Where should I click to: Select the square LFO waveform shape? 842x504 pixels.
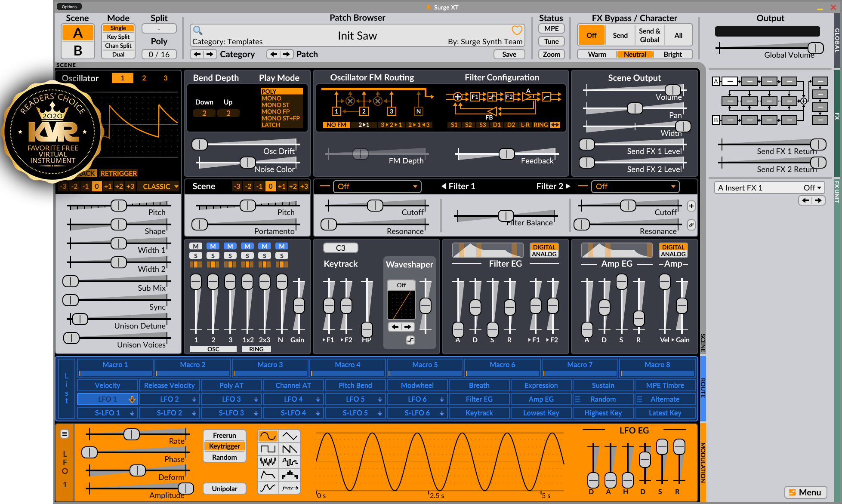pos(268,449)
